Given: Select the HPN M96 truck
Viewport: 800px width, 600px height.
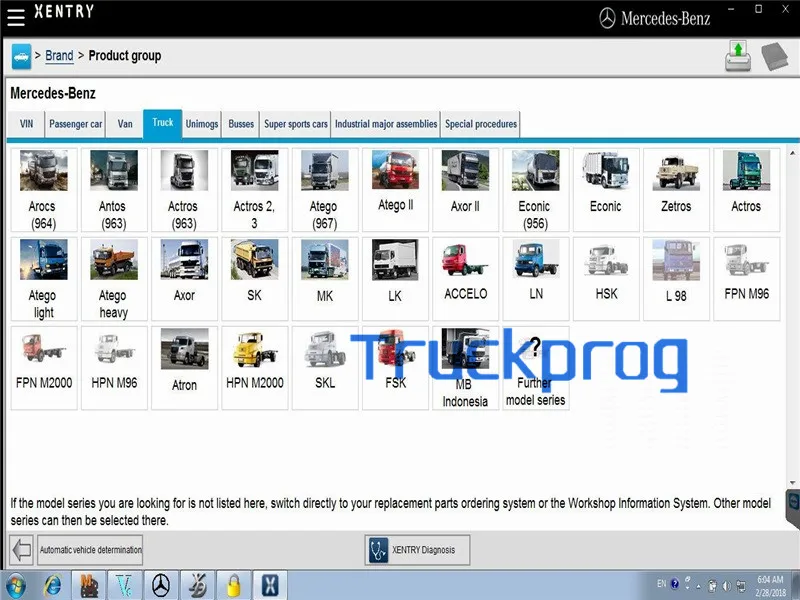Looking at the screenshot, I should pos(114,368).
